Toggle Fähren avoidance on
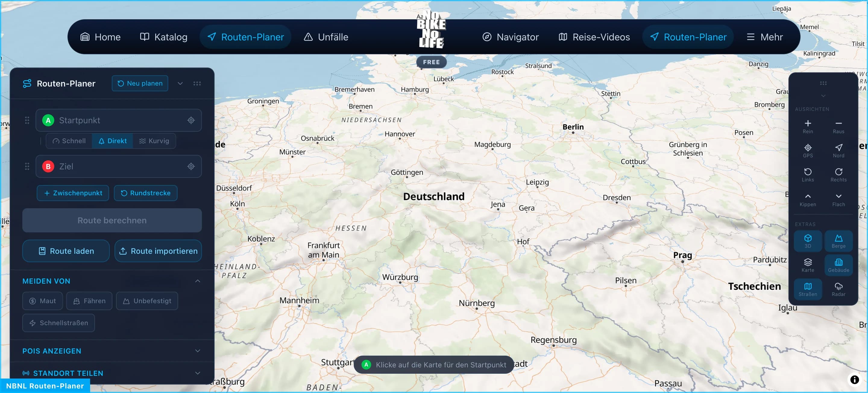Screen dimensions: 868x393 coord(89,301)
